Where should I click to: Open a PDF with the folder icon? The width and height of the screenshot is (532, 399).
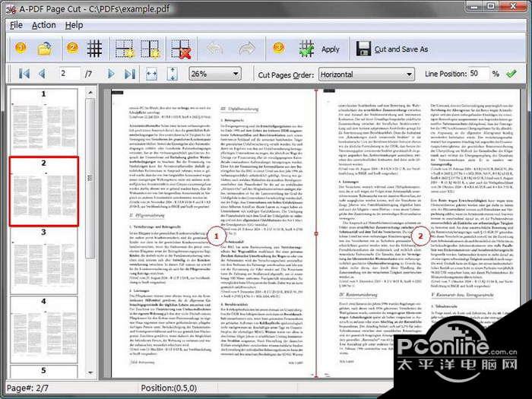click(x=45, y=49)
